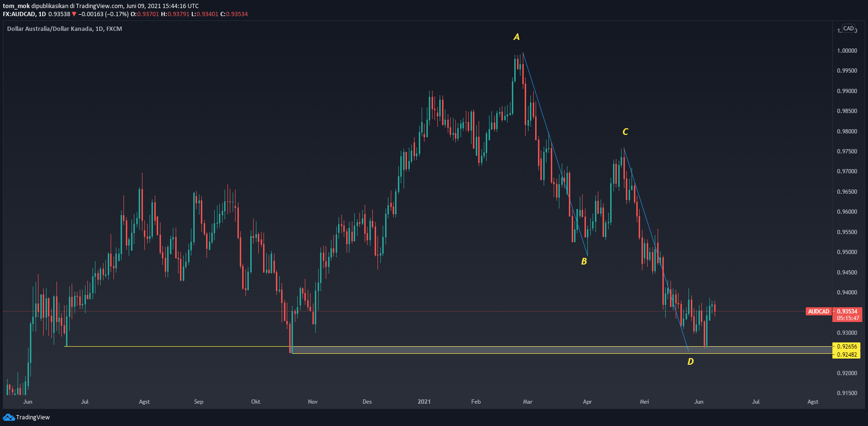Click the 0.92482 yellow price label
Screen dimensions: 868x426
(847, 355)
